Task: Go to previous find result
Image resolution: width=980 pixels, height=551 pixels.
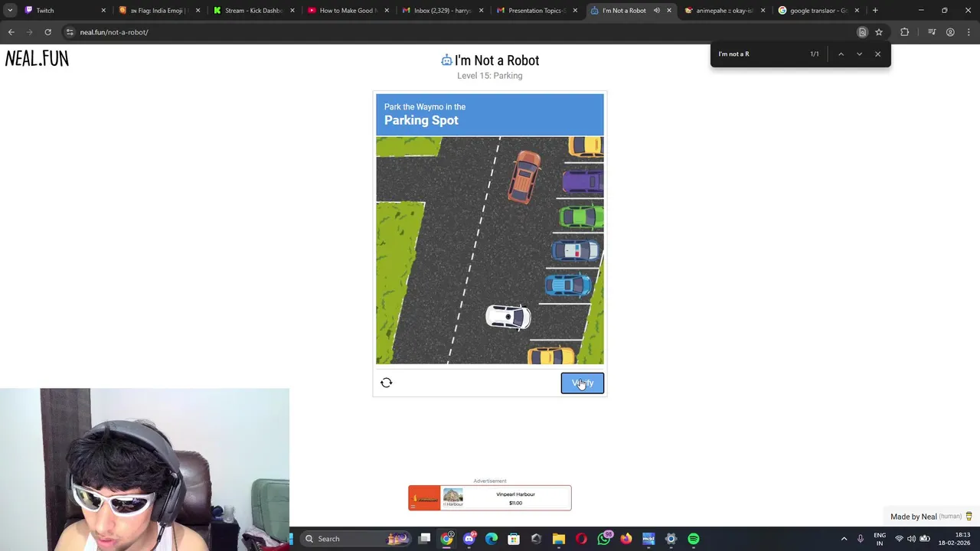Action: (x=841, y=54)
